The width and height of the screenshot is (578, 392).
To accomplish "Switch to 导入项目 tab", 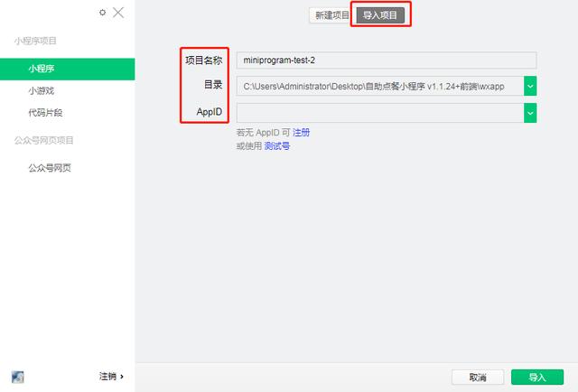I will [380, 15].
